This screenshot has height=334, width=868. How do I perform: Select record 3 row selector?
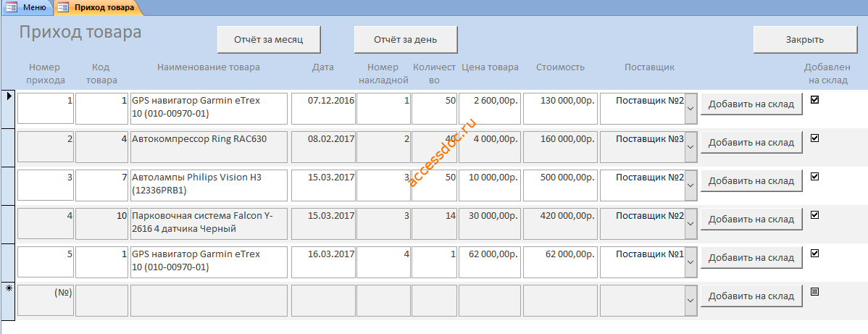tap(8, 185)
